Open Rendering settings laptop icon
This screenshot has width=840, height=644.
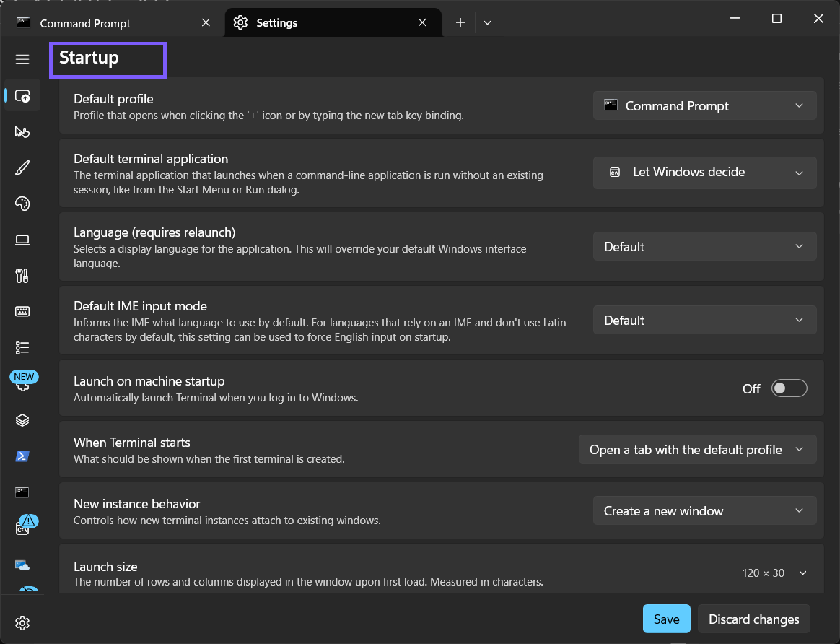click(22, 240)
